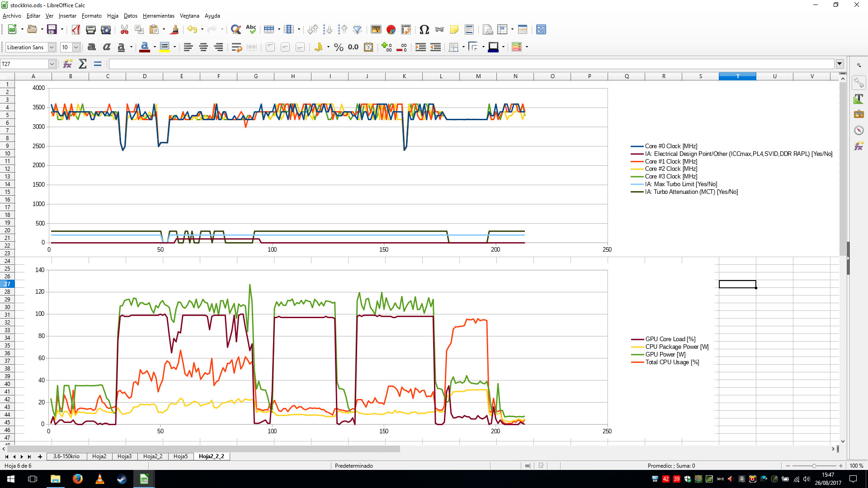The image size is (868, 488).
Task: Center cell text horizontally
Action: (x=203, y=47)
